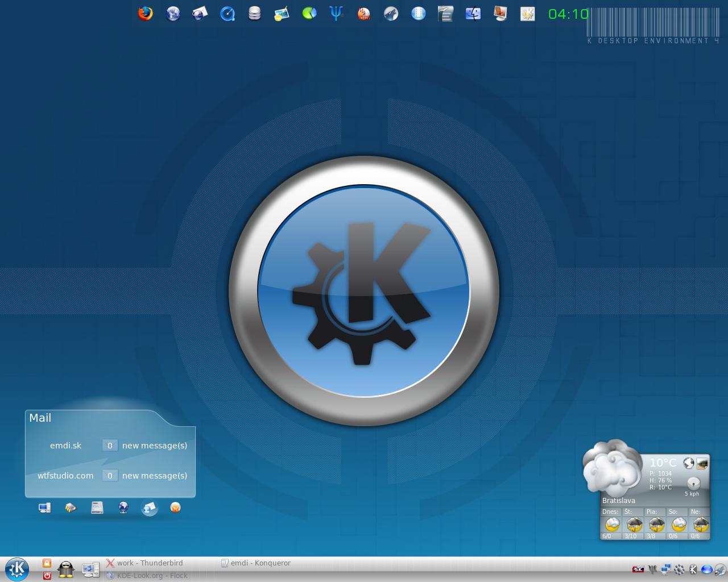
Task: Open the globe web browser launcher
Action: [173, 13]
